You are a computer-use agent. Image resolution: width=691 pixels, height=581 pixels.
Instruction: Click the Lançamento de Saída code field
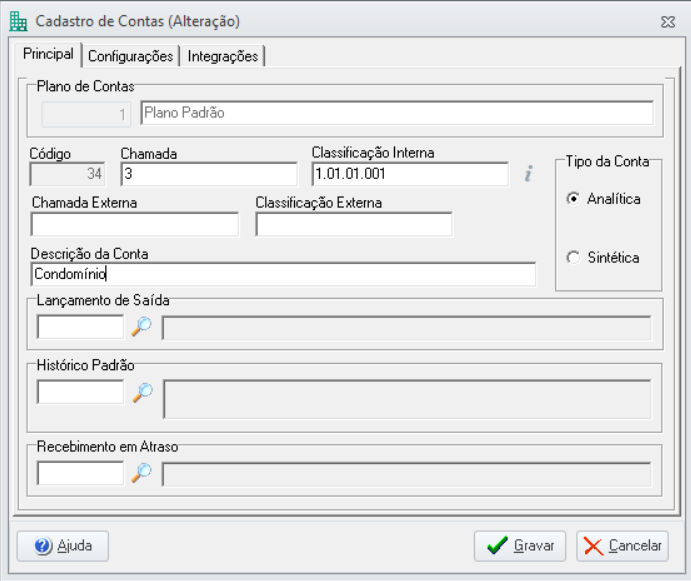click(80, 327)
